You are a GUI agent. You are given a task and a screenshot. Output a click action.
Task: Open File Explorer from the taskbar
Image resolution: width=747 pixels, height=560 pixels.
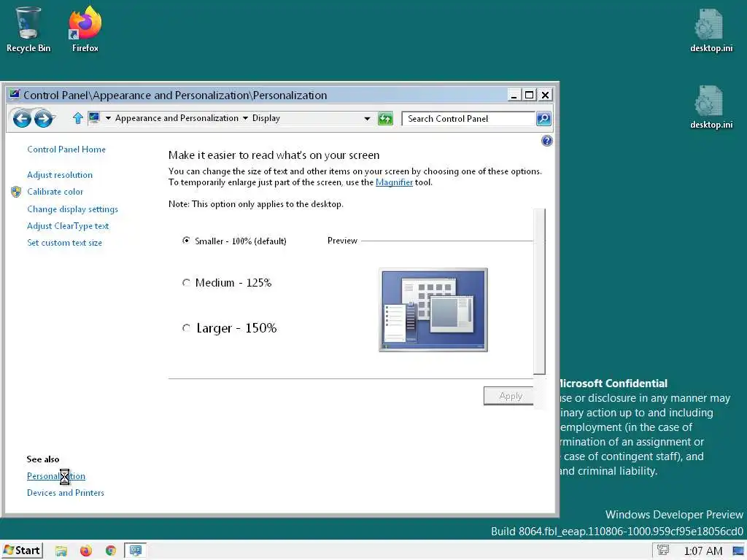tap(61, 551)
